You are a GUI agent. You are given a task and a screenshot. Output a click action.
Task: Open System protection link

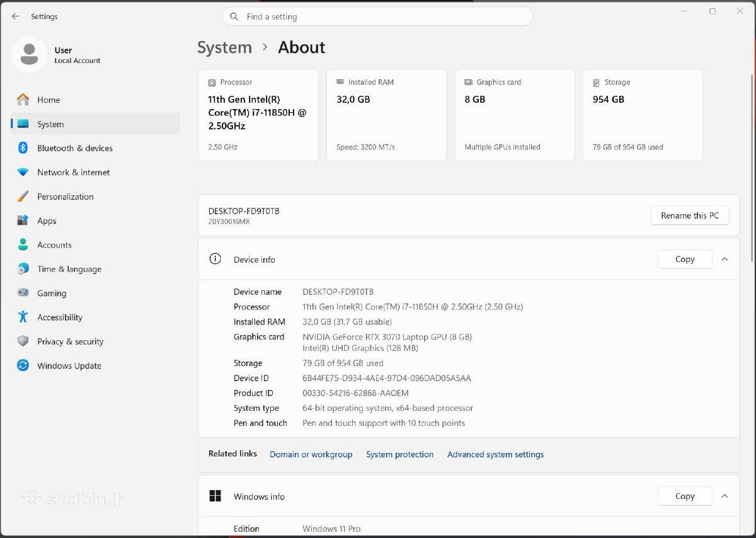pos(399,454)
